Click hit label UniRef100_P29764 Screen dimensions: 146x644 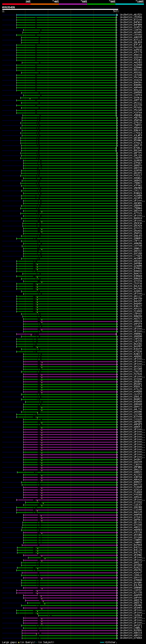click(131, 113)
